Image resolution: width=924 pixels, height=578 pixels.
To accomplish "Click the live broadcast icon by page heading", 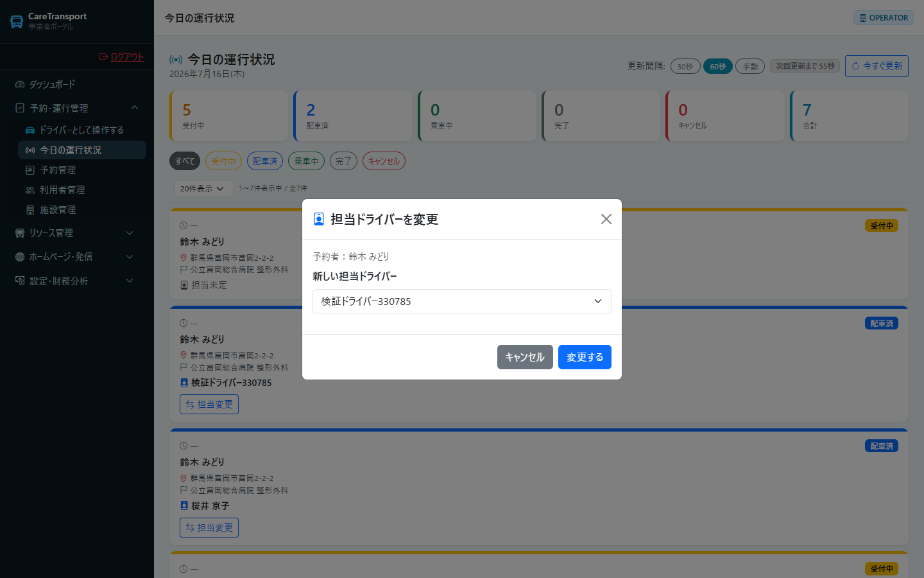I will coord(176,60).
